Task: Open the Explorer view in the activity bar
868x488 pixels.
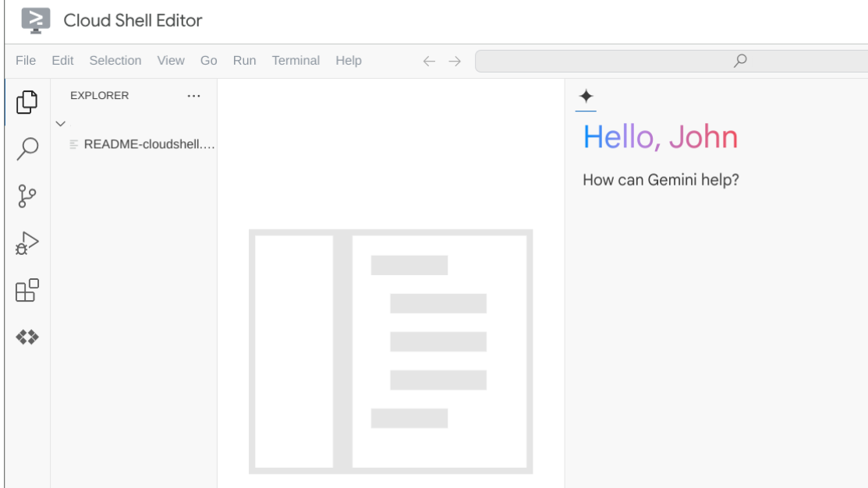Action: [x=26, y=101]
